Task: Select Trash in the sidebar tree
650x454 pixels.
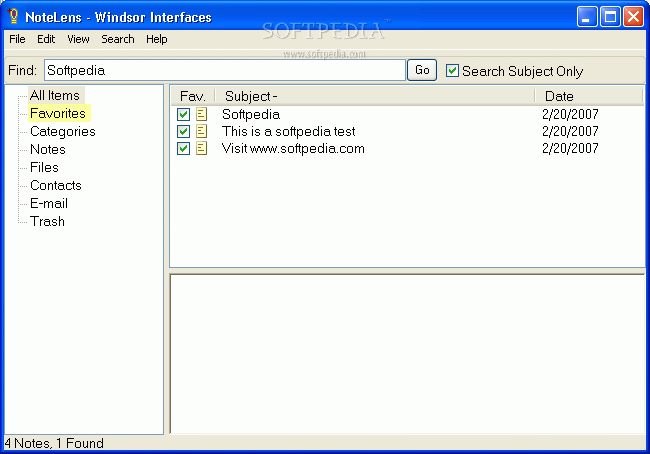Action: (x=47, y=221)
